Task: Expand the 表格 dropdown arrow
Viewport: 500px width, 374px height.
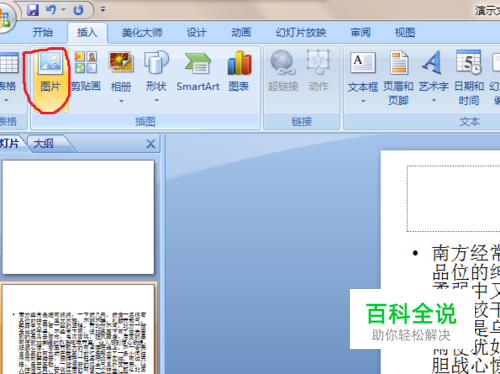Action: click(x=6, y=100)
